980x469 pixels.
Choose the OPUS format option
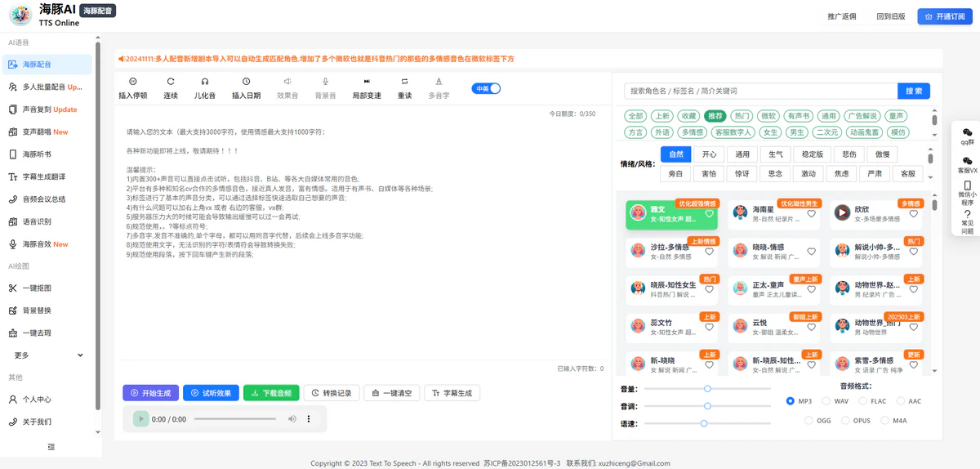846,421
